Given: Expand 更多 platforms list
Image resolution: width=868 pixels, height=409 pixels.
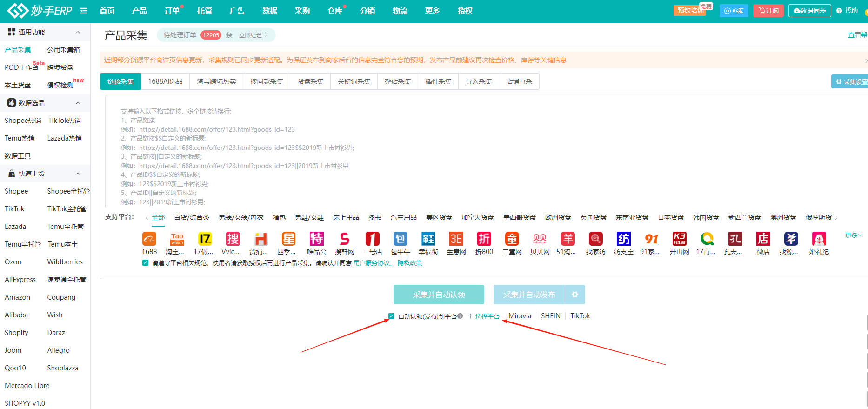Looking at the screenshot, I should point(854,235).
